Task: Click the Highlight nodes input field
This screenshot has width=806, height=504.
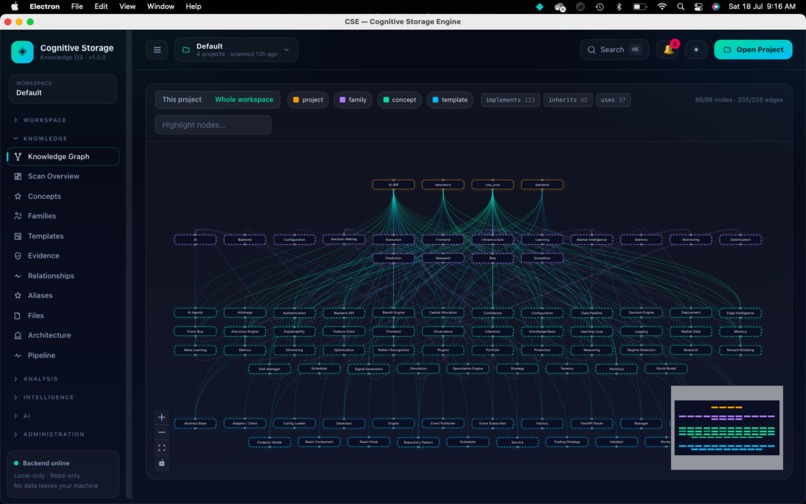Action: [x=213, y=125]
